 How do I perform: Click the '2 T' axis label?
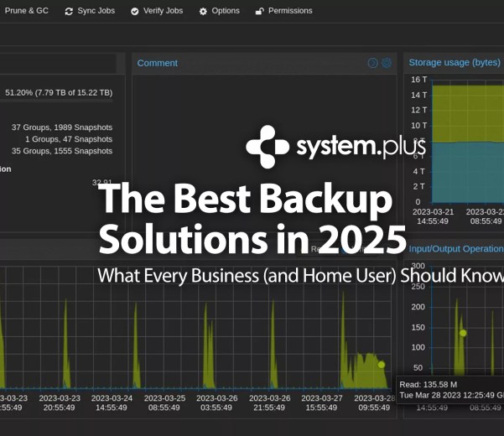[419, 187]
